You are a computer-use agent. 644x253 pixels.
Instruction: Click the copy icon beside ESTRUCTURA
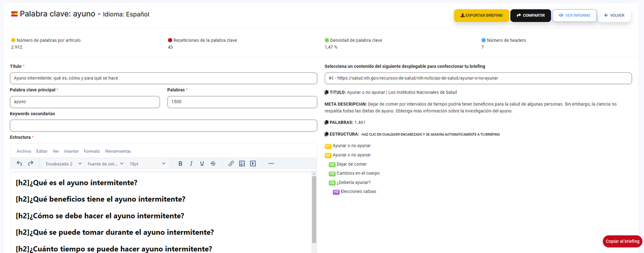point(327,133)
